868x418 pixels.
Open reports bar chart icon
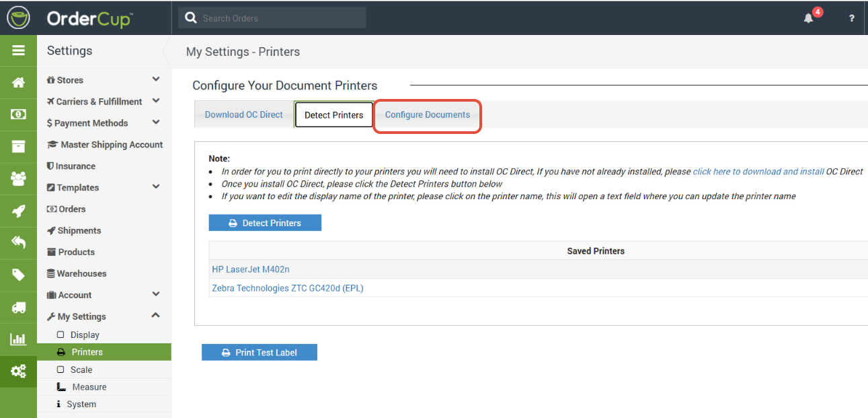tap(18, 339)
